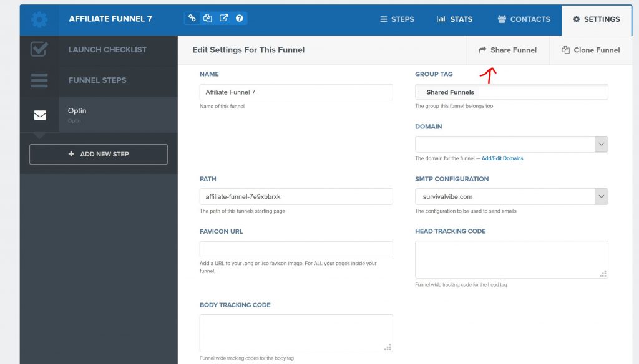Click the Add/Edit Domains link
Image resolution: width=639 pixels, height=364 pixels.
coord(502,158)
